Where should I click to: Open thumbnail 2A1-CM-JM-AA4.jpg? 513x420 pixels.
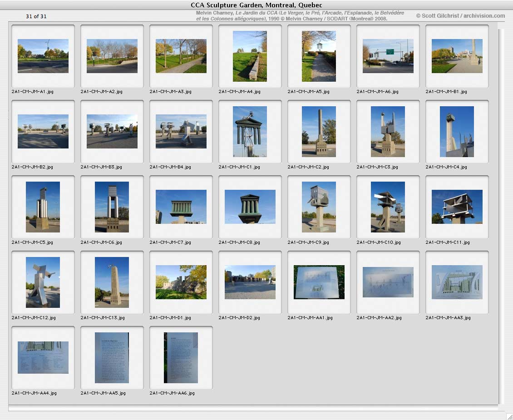pyautogui.click(x=43, y=357)
